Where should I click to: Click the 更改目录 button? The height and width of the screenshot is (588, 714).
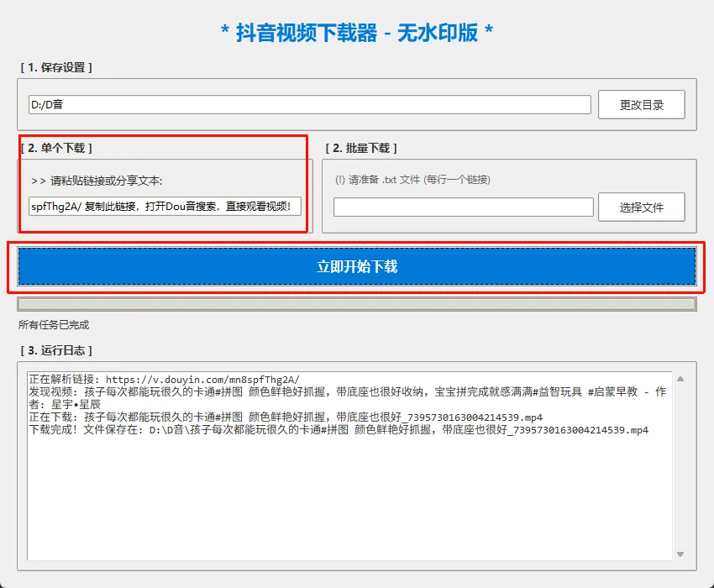pos(641,105)
